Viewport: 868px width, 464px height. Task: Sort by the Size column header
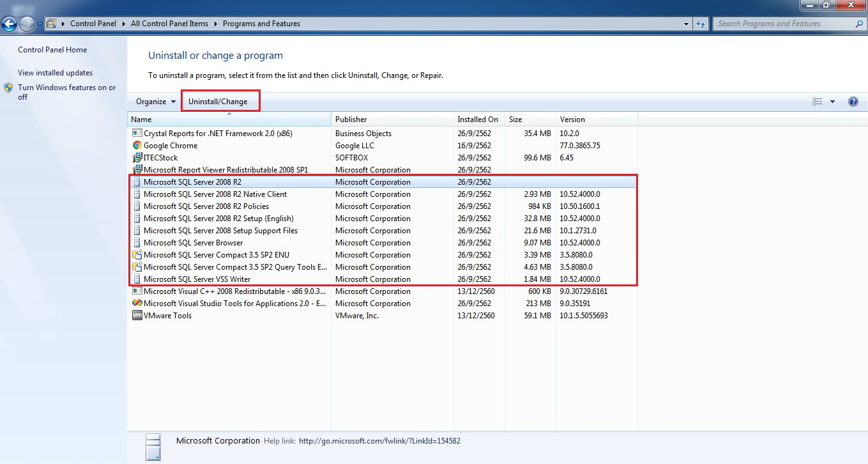click(530, 120)
